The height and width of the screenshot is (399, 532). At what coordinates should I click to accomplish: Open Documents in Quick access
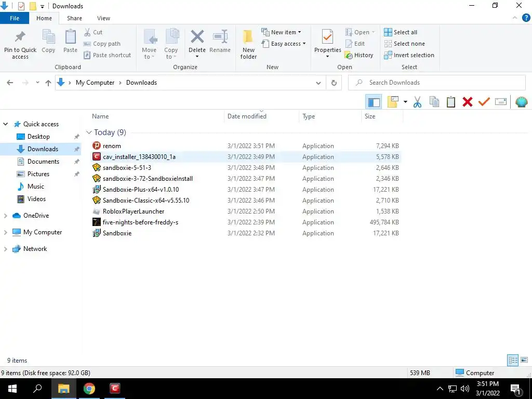43,162
